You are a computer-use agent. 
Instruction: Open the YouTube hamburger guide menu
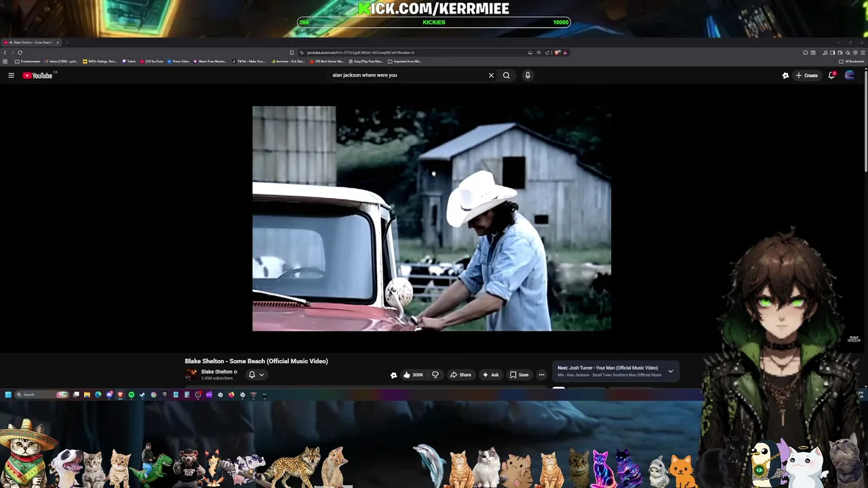[x=11, y=75]
